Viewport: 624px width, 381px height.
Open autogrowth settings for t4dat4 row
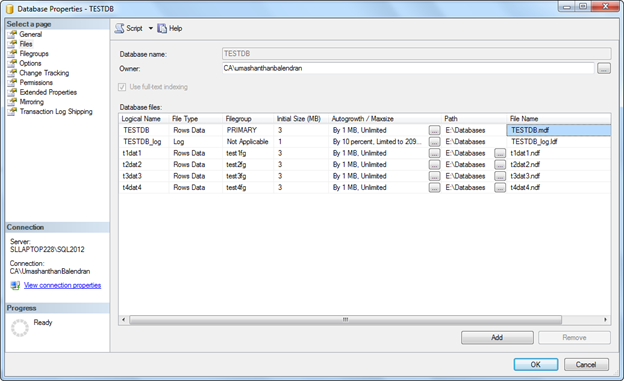(435, 188)
